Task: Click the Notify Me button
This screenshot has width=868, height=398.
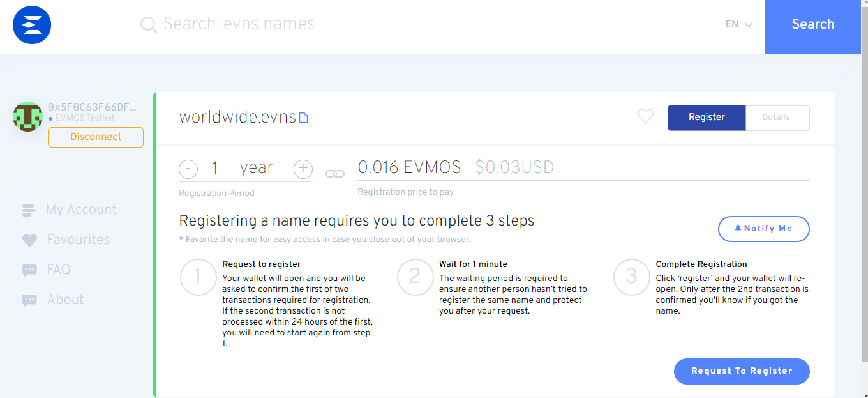Action: pyautogui.click(x=764, y=229)
